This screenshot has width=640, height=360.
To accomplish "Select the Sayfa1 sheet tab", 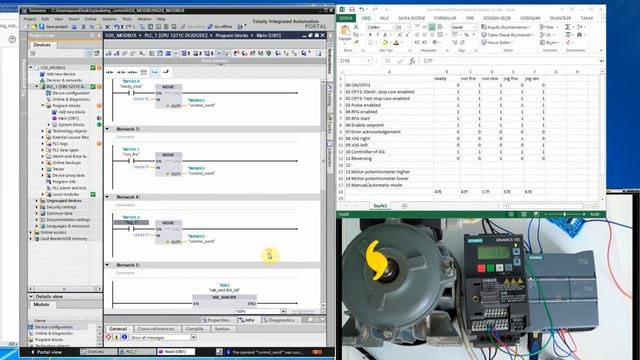I will [380, 206].
